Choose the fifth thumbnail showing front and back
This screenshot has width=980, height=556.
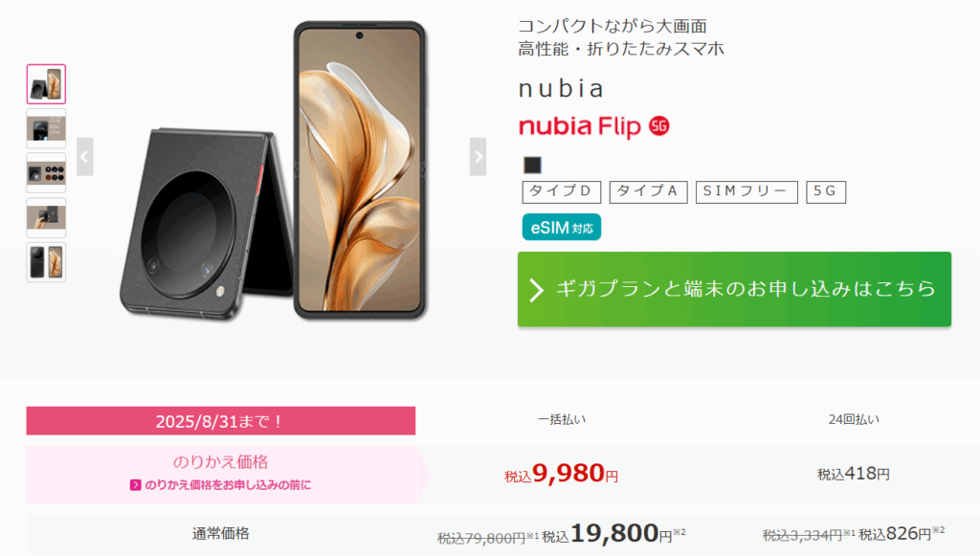[46, 262]
